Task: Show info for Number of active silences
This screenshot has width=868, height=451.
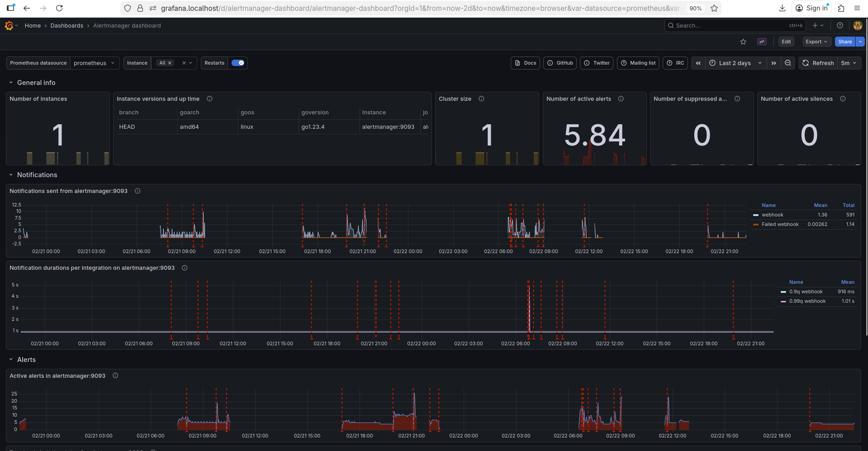Action: [x=843, y=99]
